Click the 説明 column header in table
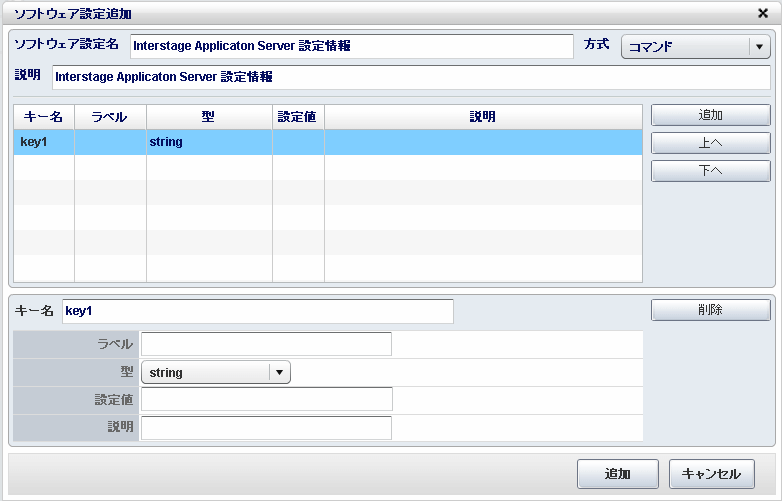The width and height of the screenshot is (782, 501). tap(483, 117)
